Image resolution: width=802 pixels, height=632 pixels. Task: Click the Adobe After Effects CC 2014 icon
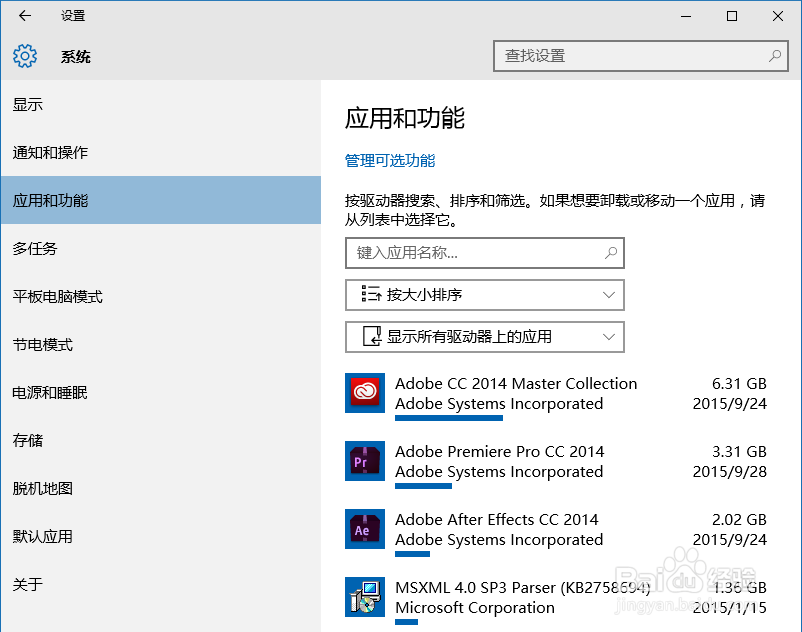[x=365, y=529]
